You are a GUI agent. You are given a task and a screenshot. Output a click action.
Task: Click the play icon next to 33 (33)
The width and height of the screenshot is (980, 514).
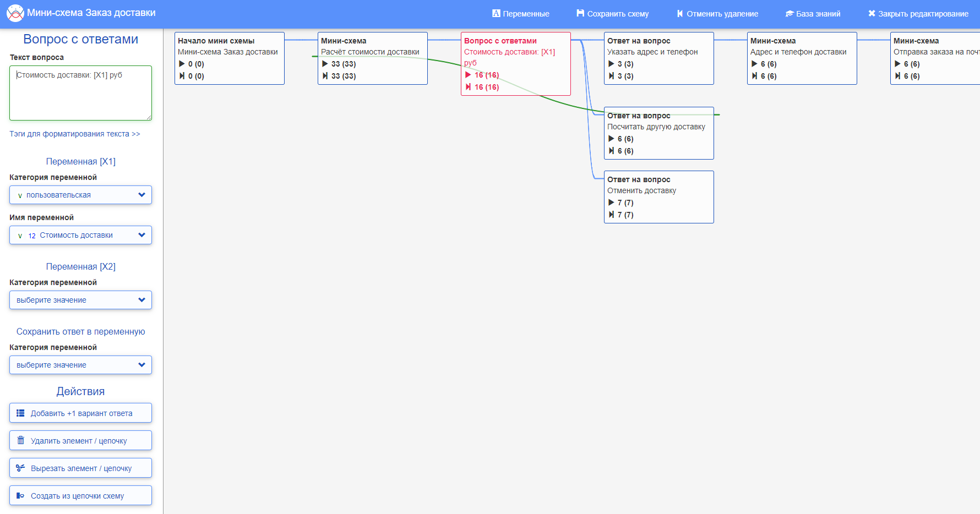pyautogui.click(x=325, y=64)
